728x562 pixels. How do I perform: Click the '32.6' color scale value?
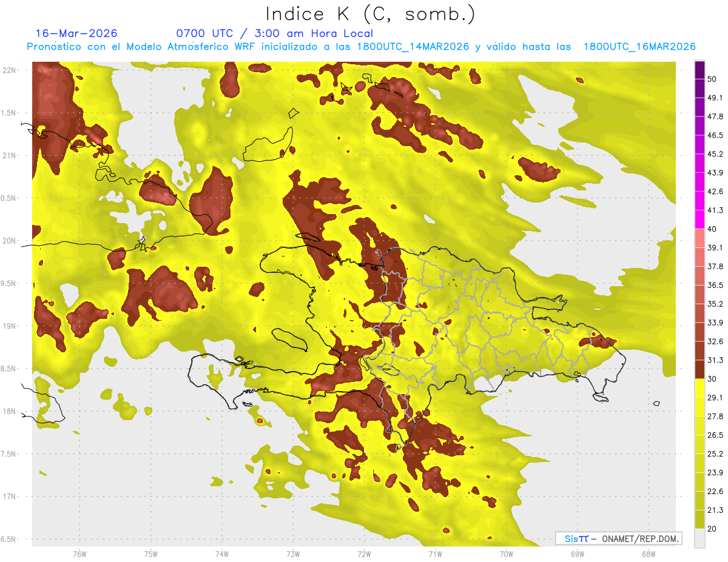click(715, 341)
